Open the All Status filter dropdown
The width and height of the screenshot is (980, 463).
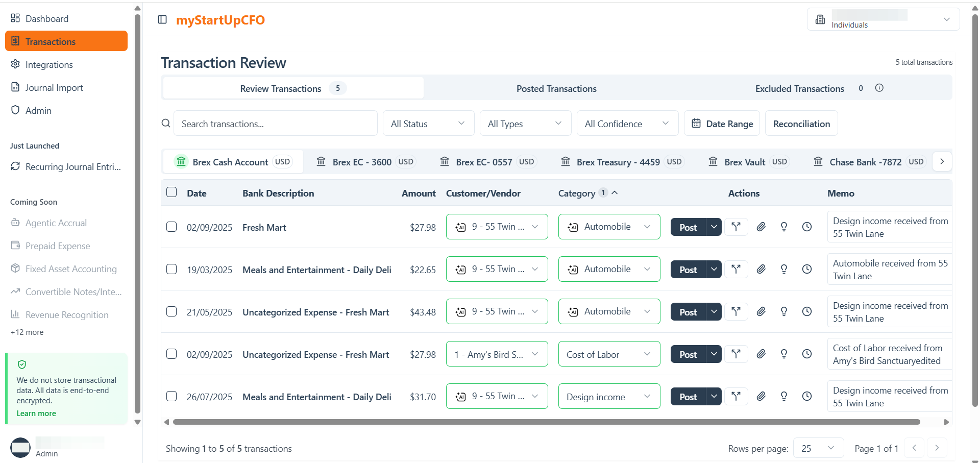click(x=428, y=124)
